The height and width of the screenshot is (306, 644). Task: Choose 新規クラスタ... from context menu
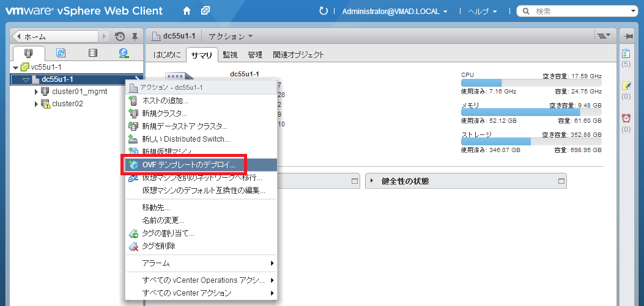point(201,113)
